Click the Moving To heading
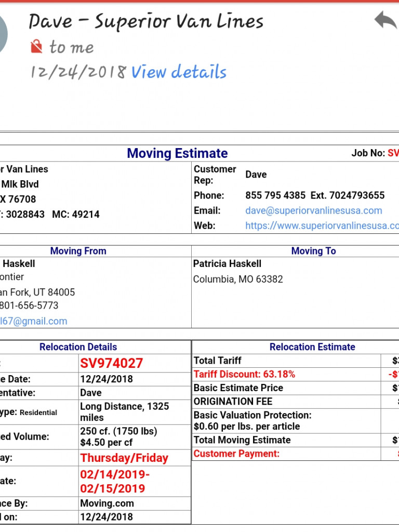 tap(313, 251)
